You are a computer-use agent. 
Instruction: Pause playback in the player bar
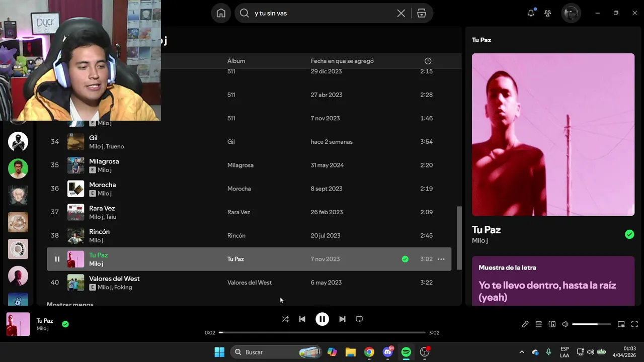click(322, 319)
